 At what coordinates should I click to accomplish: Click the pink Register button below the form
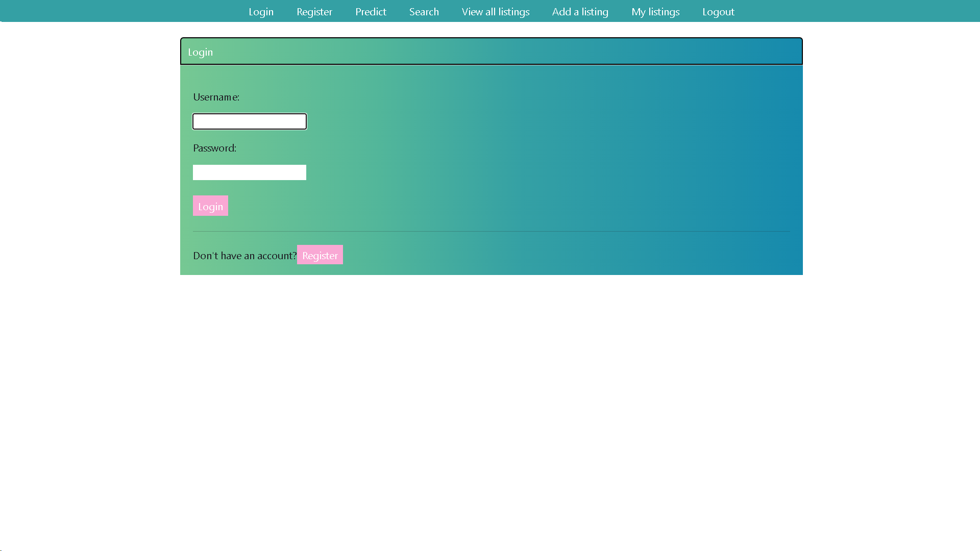click(x=320, y=255)
